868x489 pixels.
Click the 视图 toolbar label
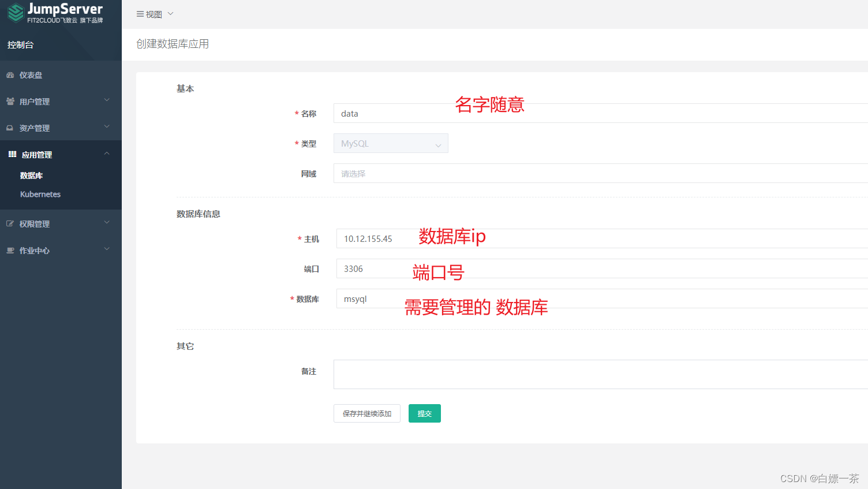(x=154, y=14)
